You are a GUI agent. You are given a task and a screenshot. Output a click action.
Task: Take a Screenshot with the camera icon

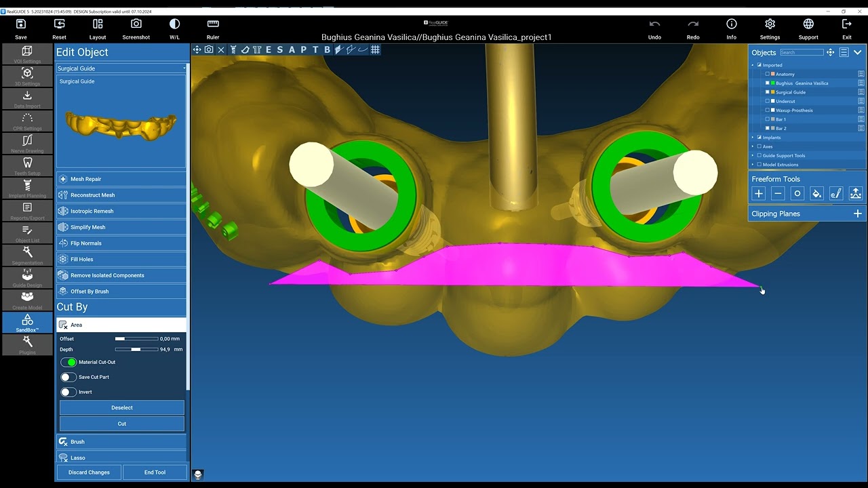(136, 24)
